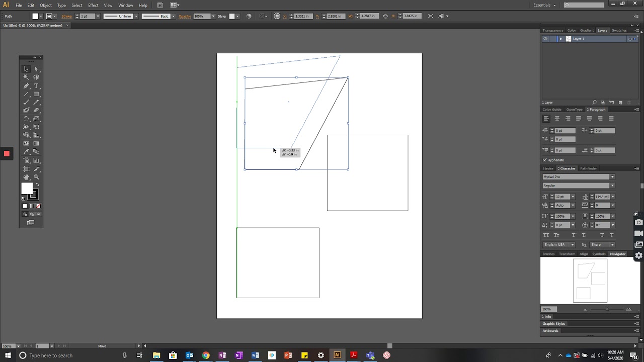Image resolution: width=644 pixels, height=362 pixels.
Task: Switch to the Swatches tab
Action: 619,30
